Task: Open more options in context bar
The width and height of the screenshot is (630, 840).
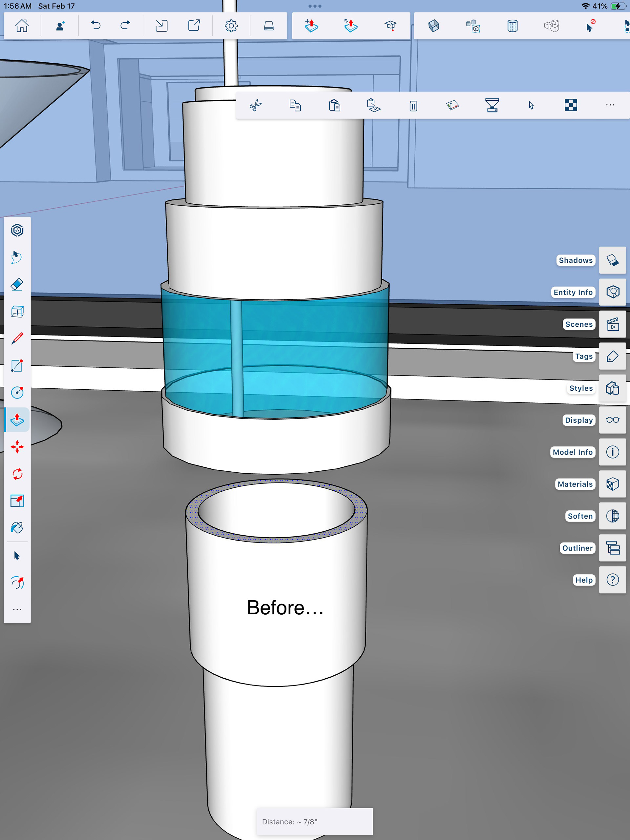Action: point(610,105)
